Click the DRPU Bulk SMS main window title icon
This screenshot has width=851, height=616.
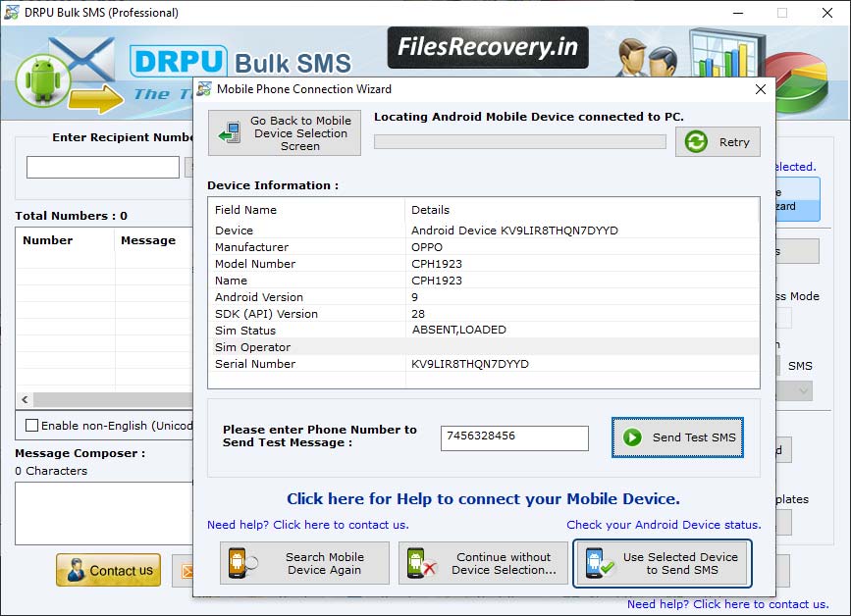pos(12,12)
